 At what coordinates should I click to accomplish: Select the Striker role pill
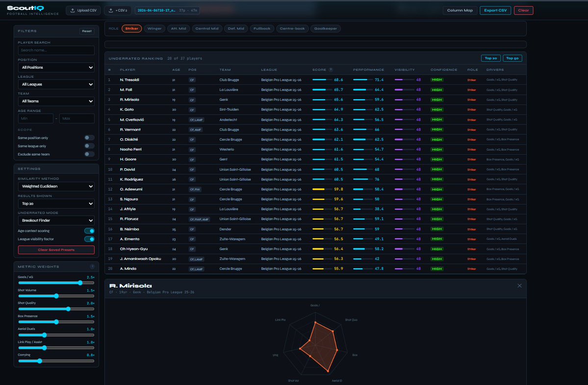click(x=131, y=28)
